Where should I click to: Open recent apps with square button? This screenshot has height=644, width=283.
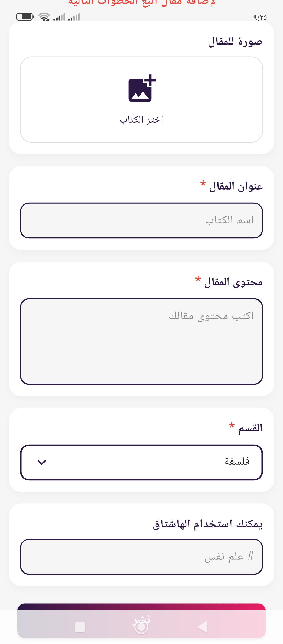80,627
